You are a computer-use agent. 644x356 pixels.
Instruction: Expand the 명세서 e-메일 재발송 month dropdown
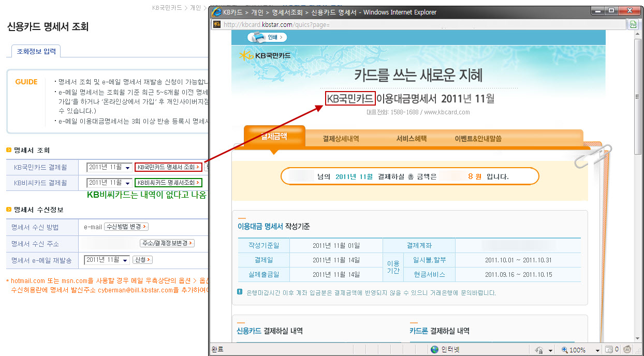(x=125, y=260)
